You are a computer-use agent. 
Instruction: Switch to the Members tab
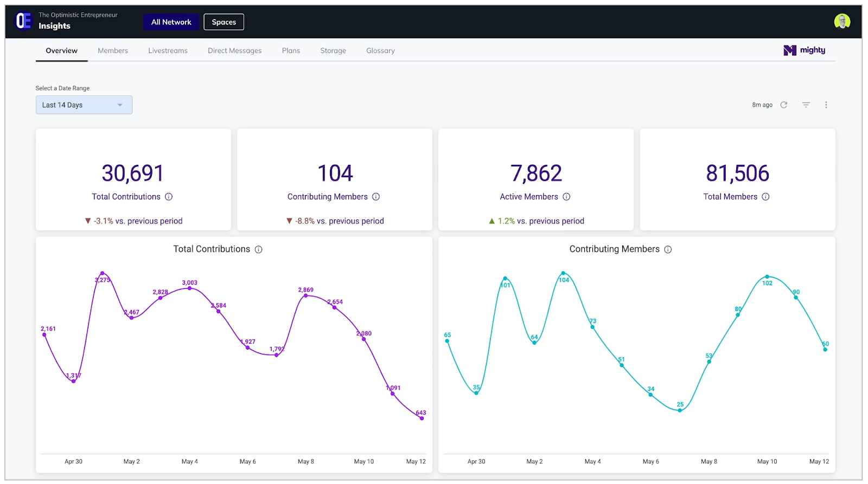[113, 51]
